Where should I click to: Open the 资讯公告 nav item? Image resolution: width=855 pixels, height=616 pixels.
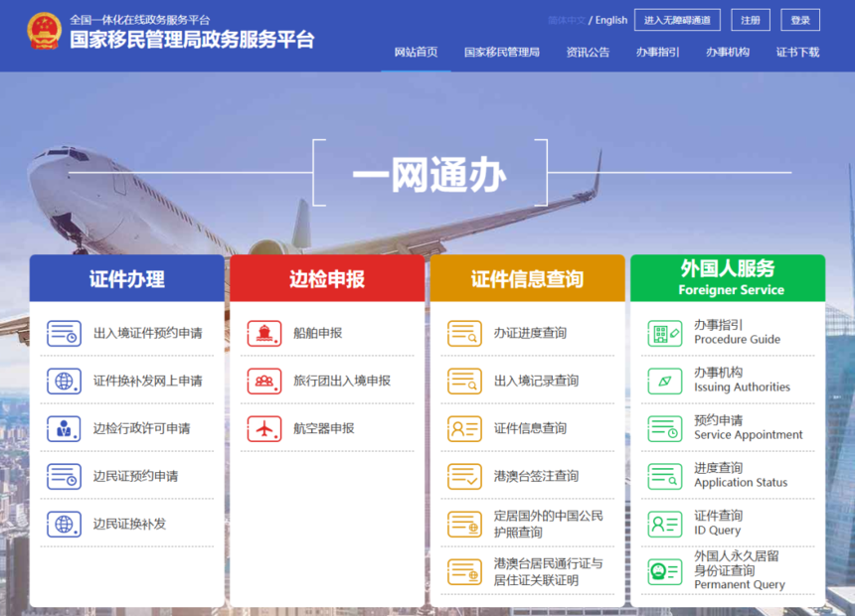coord(588,53)
